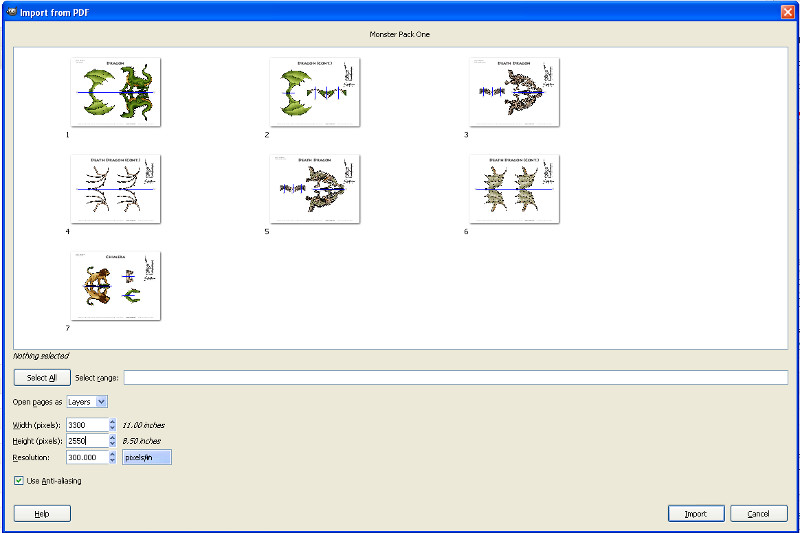Focus the Select range text field
The width and height of the screenshot is (800, 533).
pyautogui.click(x=455, y=378)
